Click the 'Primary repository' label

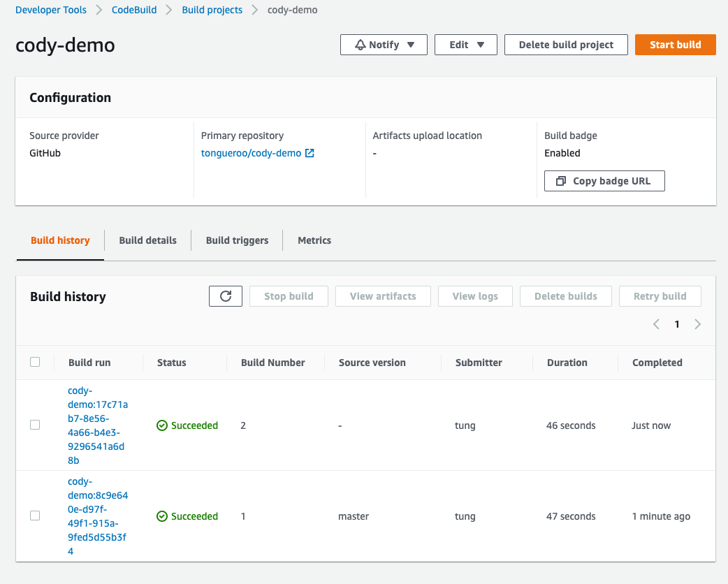[242, 136]
